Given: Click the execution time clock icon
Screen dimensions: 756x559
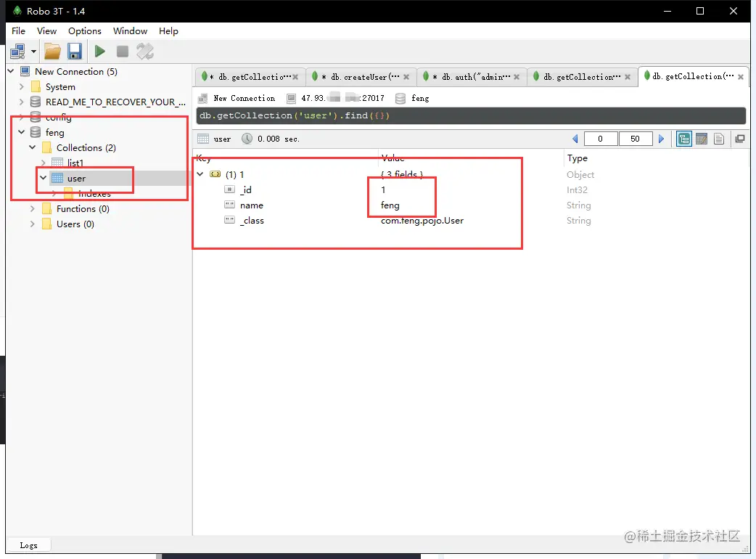Looking at the screenshot, I should coord(247,139).
